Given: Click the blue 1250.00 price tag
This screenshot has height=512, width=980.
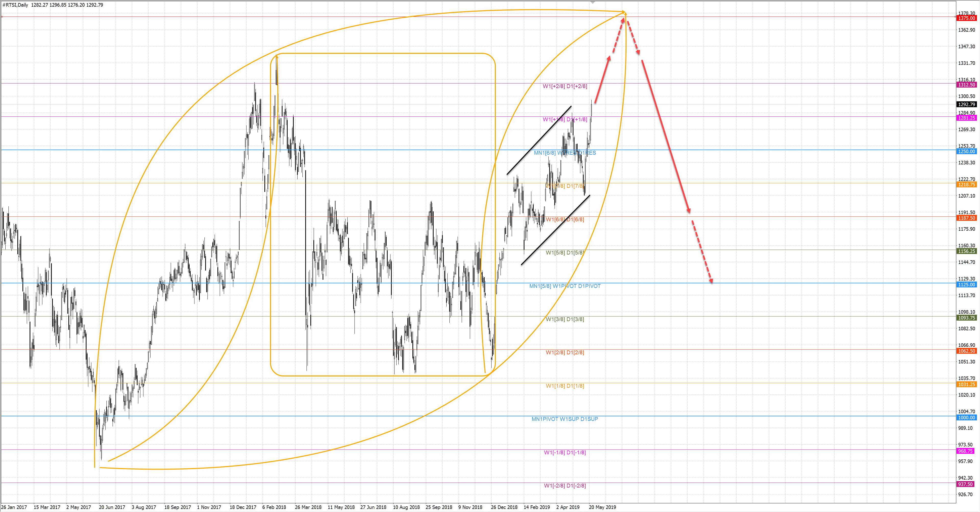Looking at the screenshot, I should pyautogui.click(x=966, y=151).
